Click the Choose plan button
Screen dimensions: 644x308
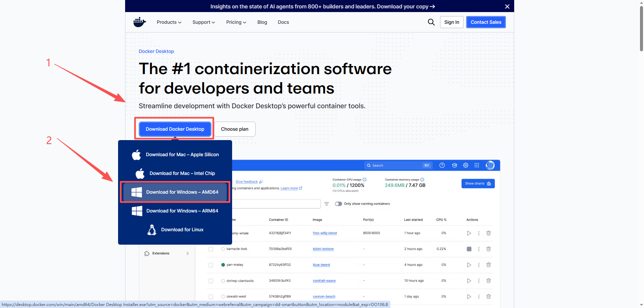(x=235, y=129)
